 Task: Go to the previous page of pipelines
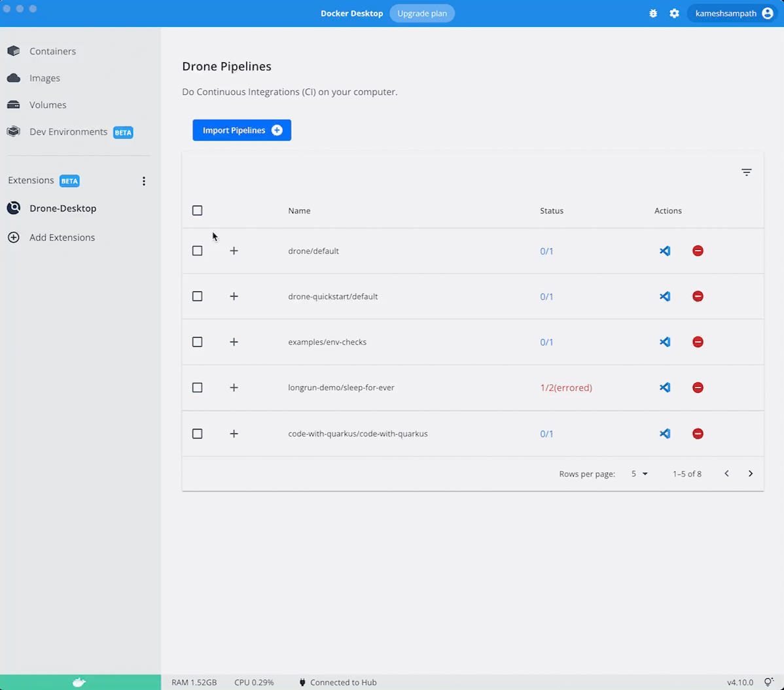pyautogui.click(x=727, y=473)
